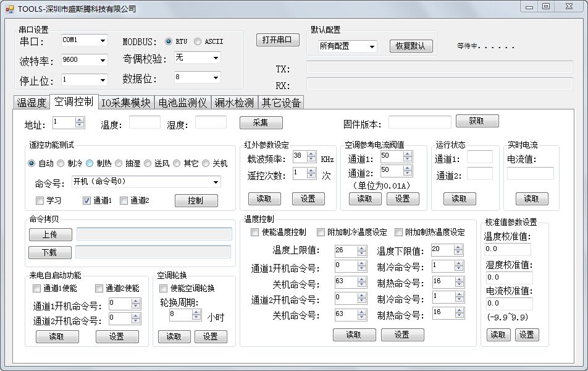Image resolution: width=588 pixels, height=371 pixels.
Task: Select the 制冷 mode radio button
Action: coord(61,164)
